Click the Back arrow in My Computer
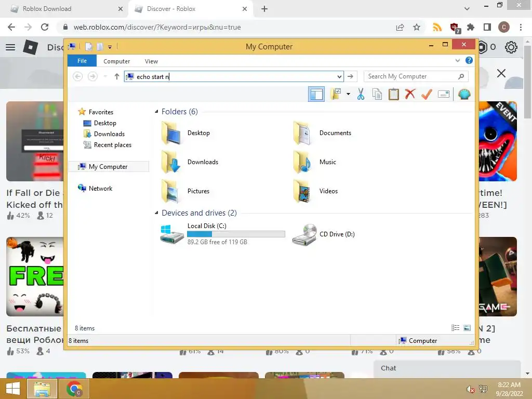This screenshot has width=532, height=399. click(x=78, y=76)
